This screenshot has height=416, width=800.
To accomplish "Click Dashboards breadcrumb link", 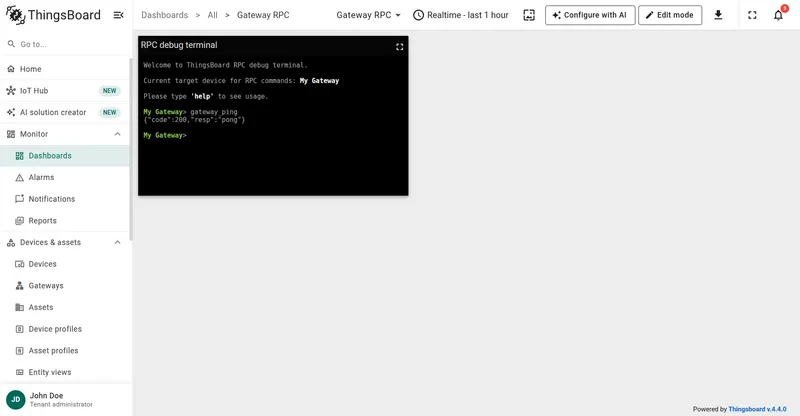I will click(164, 15).
